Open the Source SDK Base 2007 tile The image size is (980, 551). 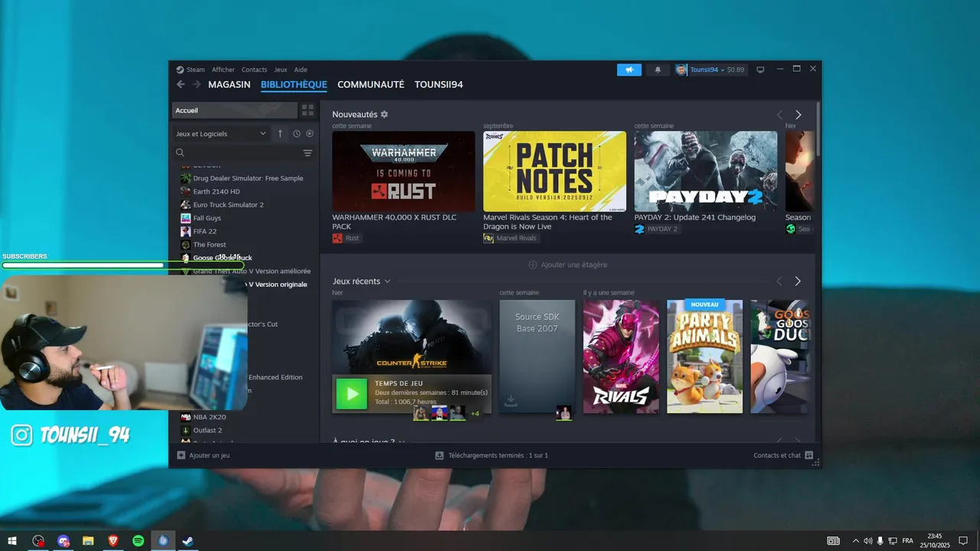coord(537,357)
